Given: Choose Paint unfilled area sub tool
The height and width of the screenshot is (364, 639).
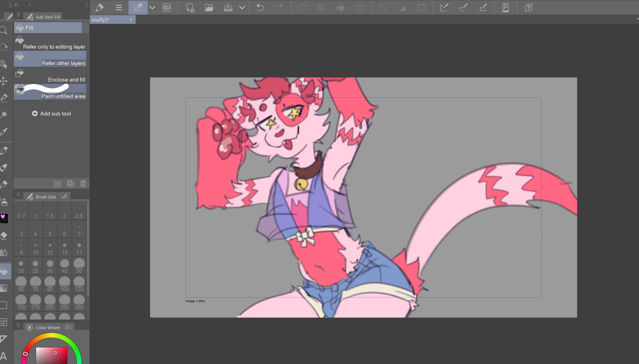Looking at the screenshot, I should pyautogui.click(x=50, y=92).
